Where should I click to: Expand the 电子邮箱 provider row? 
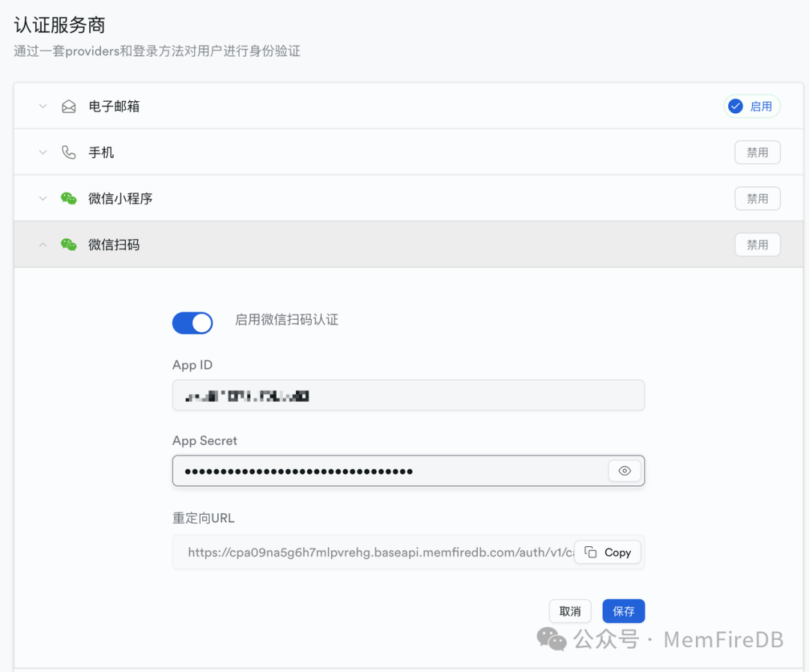click(x=43, y=106)
